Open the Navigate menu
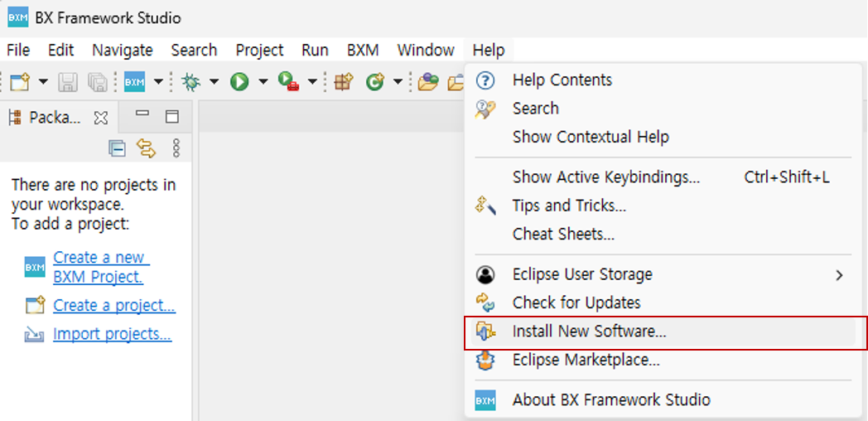The width and height of the screenshot is (868, 421). pos(123,51)
